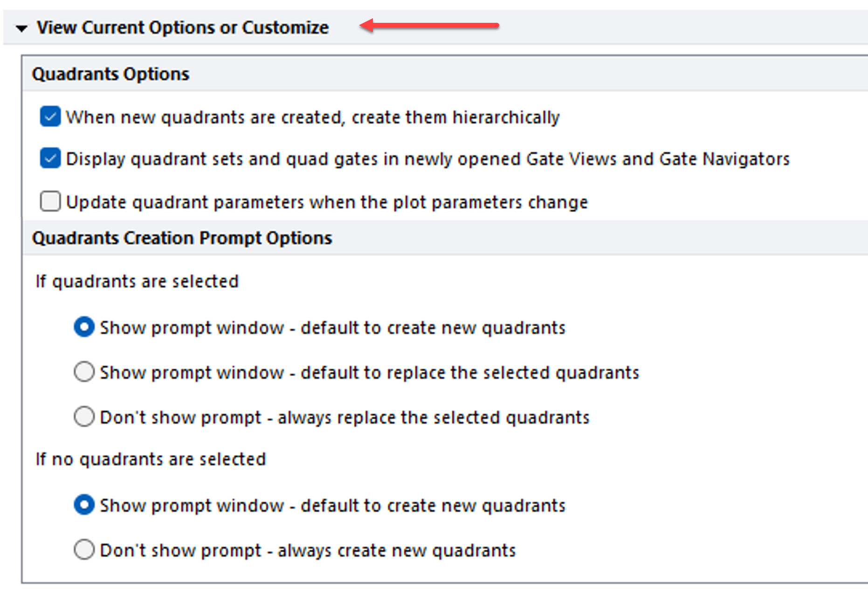Click 'Update quadrant parameters' label text
Screen dimensions: 868x603
[x=327, y=202]
